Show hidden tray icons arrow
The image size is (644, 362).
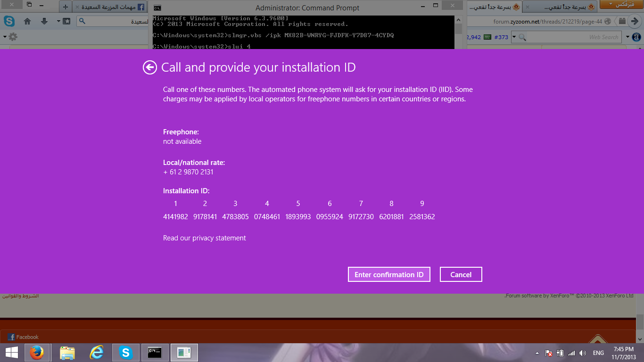click(537, 353)
